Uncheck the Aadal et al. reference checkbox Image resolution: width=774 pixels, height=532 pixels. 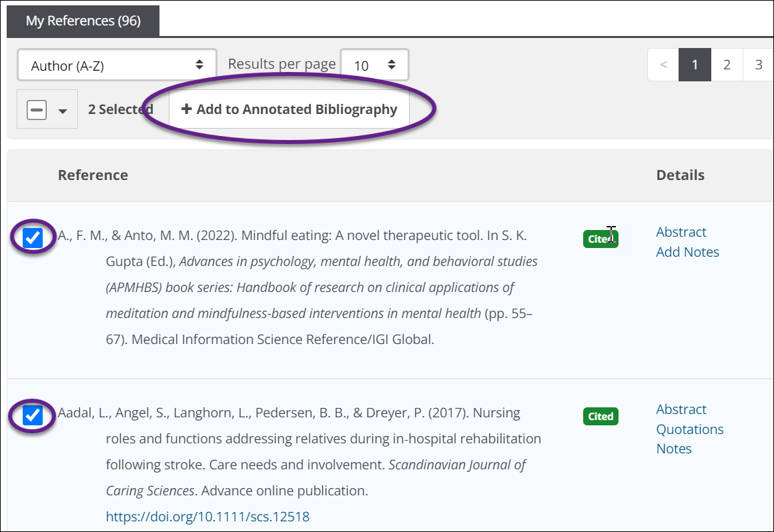pos(33,415)
